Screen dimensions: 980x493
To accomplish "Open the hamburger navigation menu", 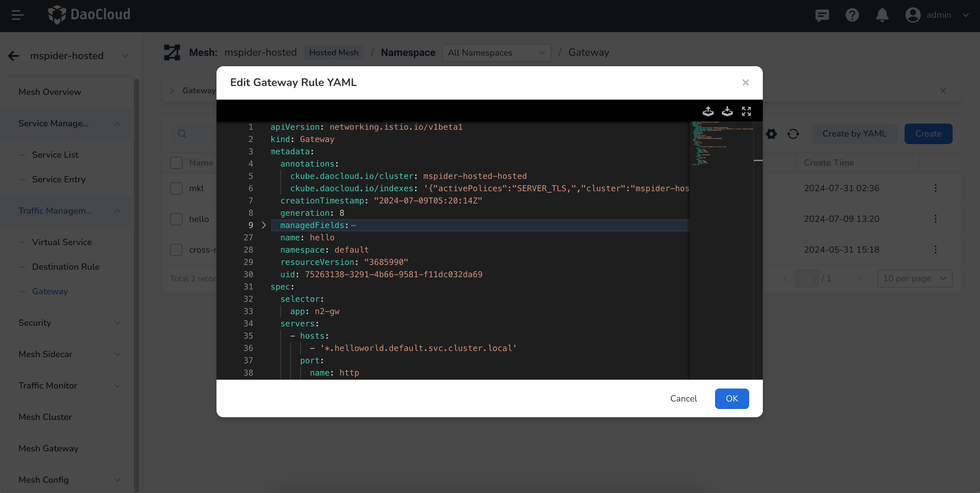I will pyautogui.click(x=17, y=15).
